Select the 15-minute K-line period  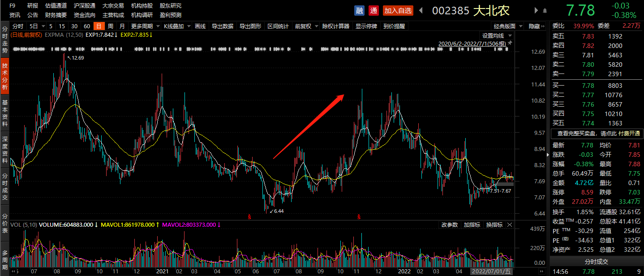(x=62, y=26)
